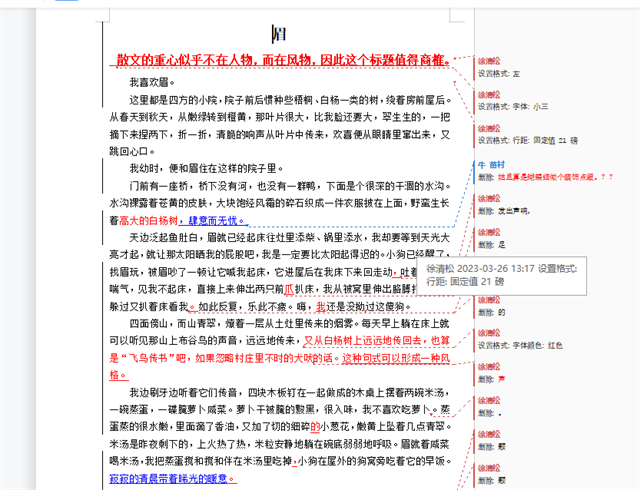The image size is (640, 490).
Task: Click the line beginning "这里都是四方的小院"
Action: (290, 100)
